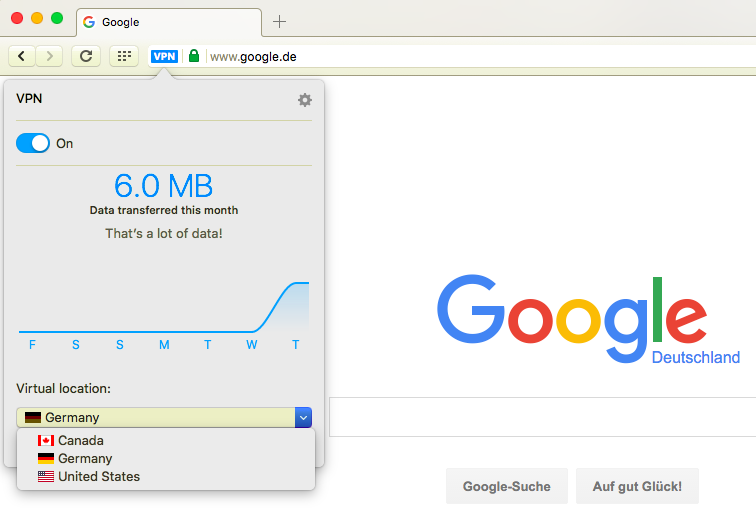The height and width of the screenshot is (526, 756).
Task: Open Speed Dial grid icon
Action: (x=124, y=56)
